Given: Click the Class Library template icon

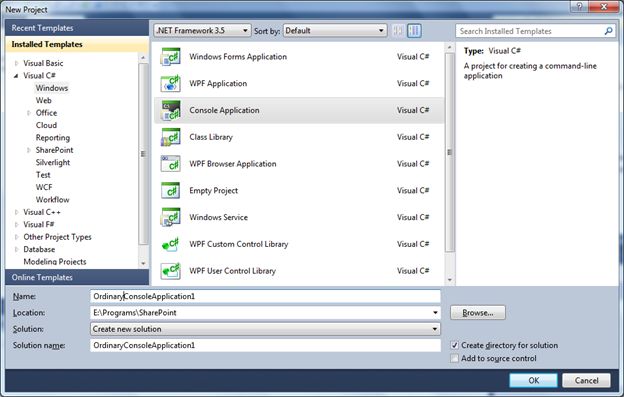Looking at the screenshot, I should pyautogui.click(x=170, y=137).
